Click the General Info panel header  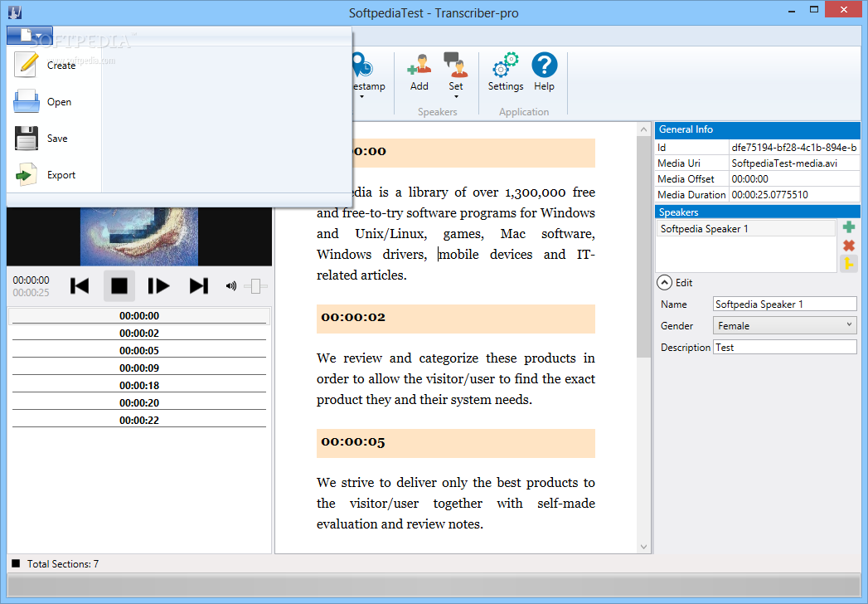point(757,129)
